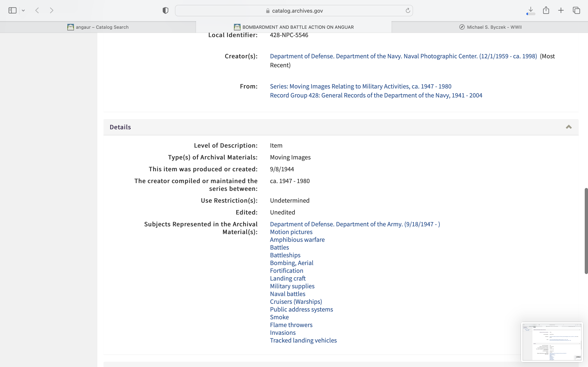This screenshot has width=588, height=367.
Task: Show tab overview icon
Action: pyautogui.click(x=576, y=10)
